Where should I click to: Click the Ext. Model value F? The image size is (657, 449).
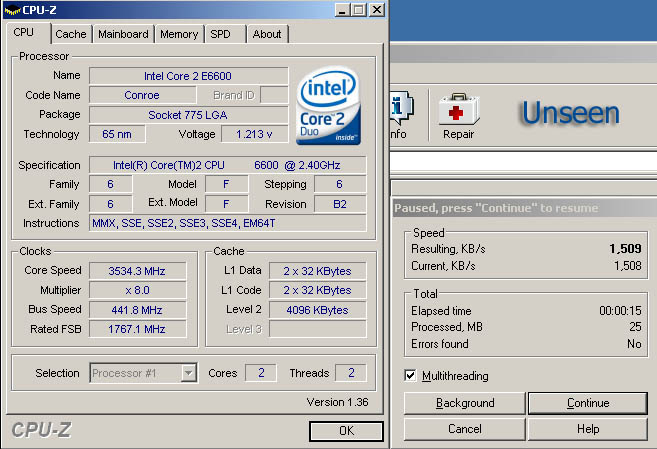coord(226,204)
